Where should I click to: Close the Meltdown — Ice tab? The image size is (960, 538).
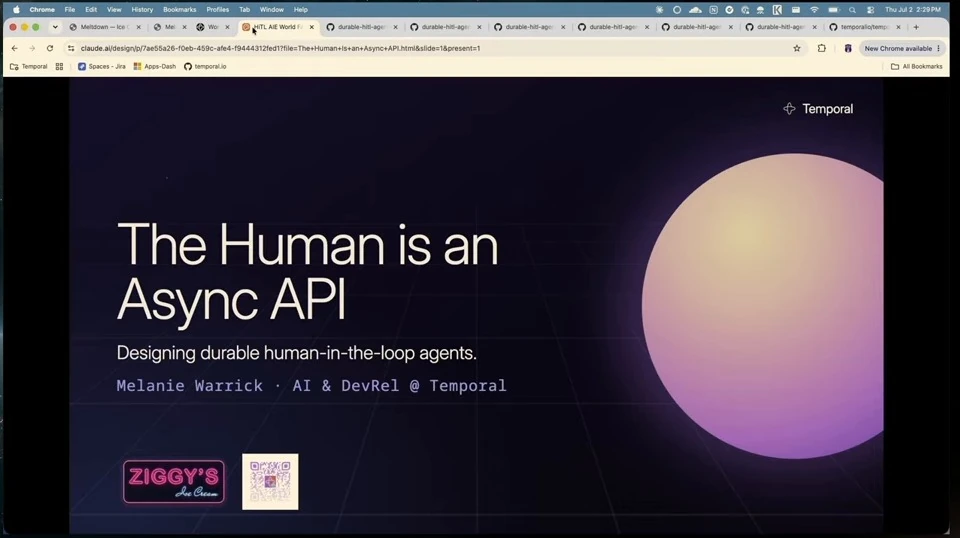(x=138, y=27)
